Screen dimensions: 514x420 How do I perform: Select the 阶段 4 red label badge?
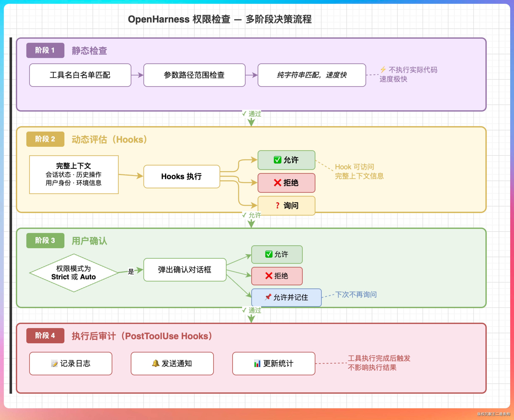point(45,335)
